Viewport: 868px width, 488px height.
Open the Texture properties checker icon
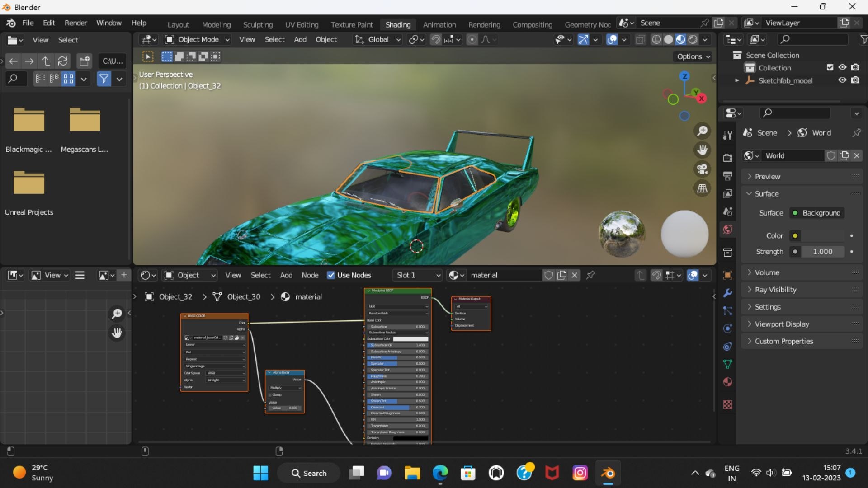tap(727, 405)
